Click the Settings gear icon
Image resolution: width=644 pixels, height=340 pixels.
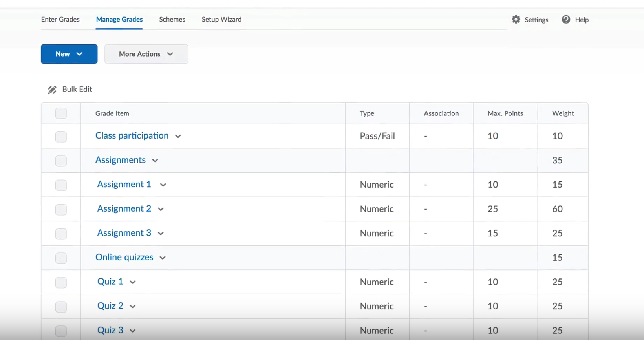pos(516,20)
